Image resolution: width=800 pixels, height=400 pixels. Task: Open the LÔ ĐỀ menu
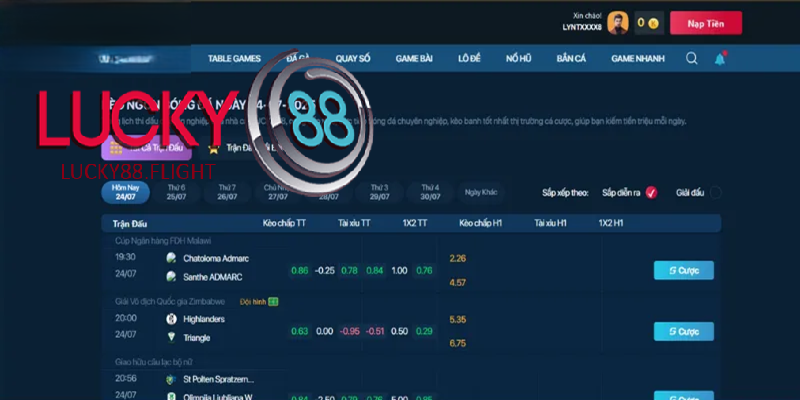click(x=469, y=59)
